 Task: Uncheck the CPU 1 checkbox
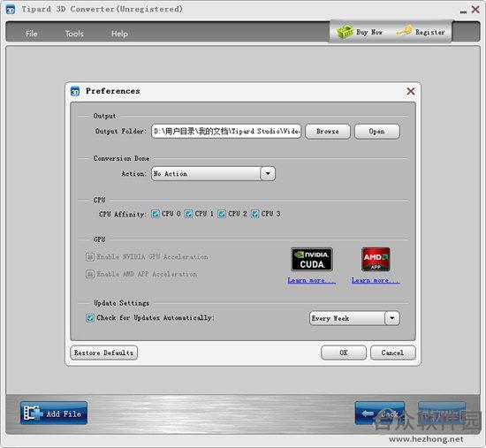188,214
